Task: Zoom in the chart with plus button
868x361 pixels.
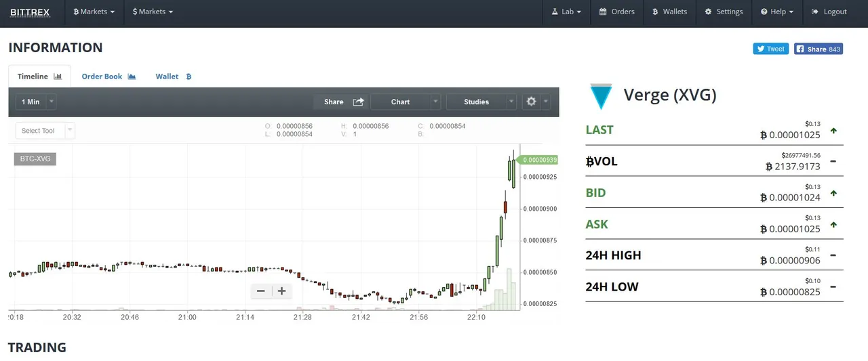Action: tap(282, 291)
